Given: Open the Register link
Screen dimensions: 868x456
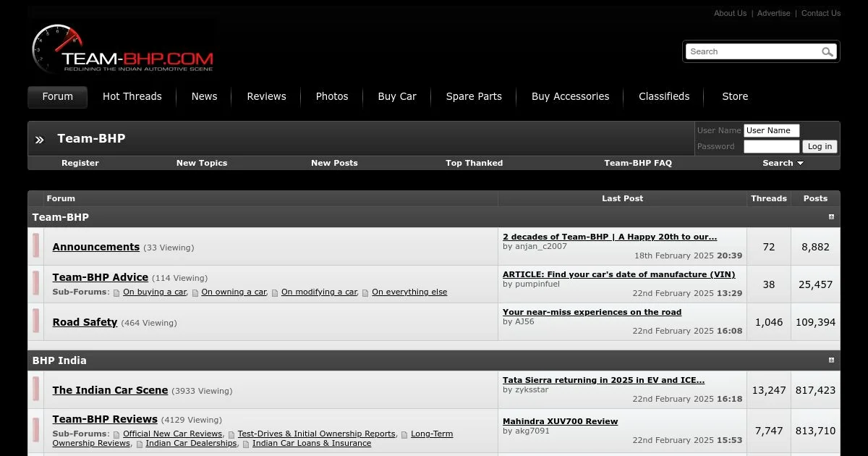Looking at the screenshot, I should coord(80,163).
